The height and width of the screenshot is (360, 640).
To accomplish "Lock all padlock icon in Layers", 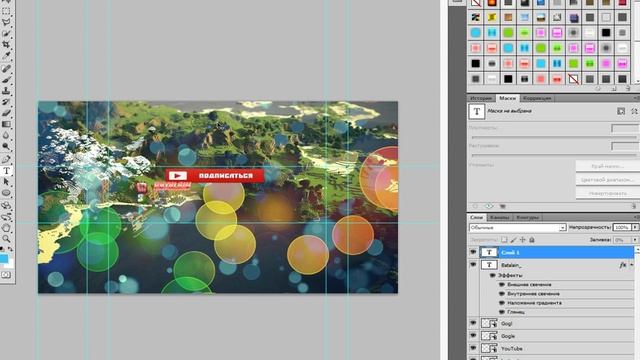I will click(532, 240).
